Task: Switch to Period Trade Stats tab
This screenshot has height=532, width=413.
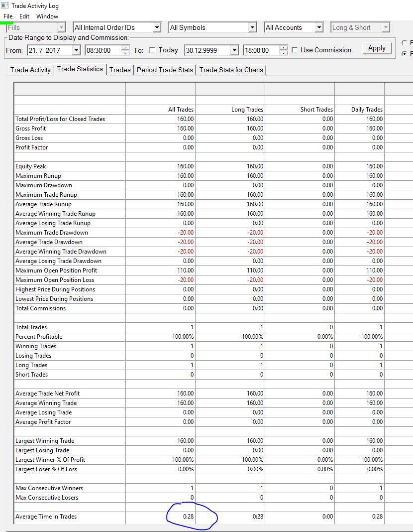Action: tap(165, 70)
